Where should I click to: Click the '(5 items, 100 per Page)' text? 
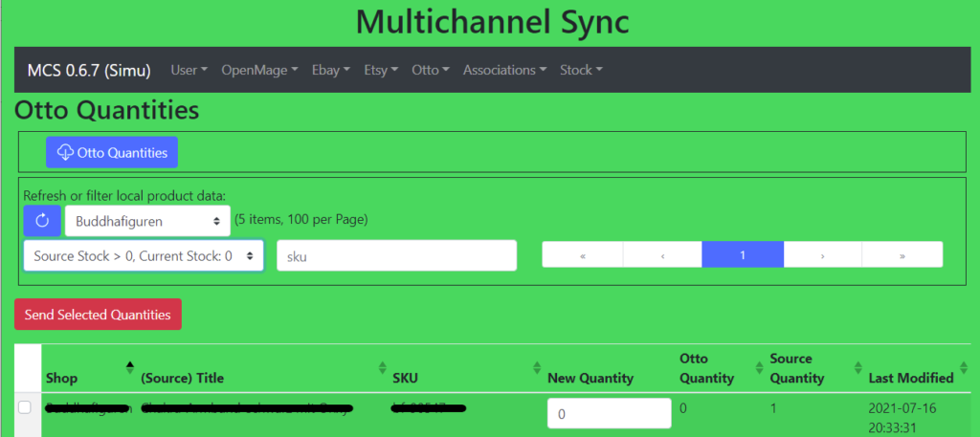301,220
